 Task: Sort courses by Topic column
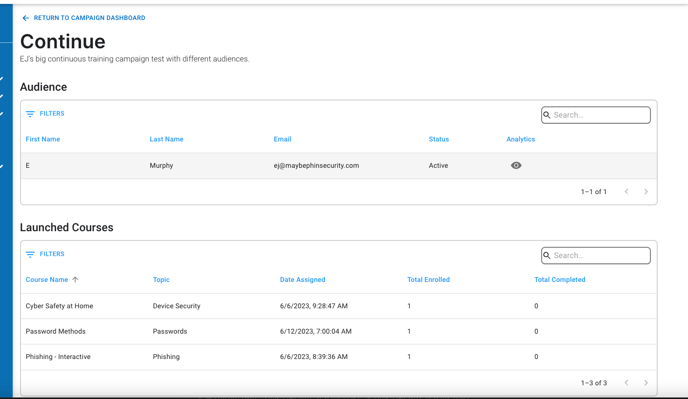point(161,280)
